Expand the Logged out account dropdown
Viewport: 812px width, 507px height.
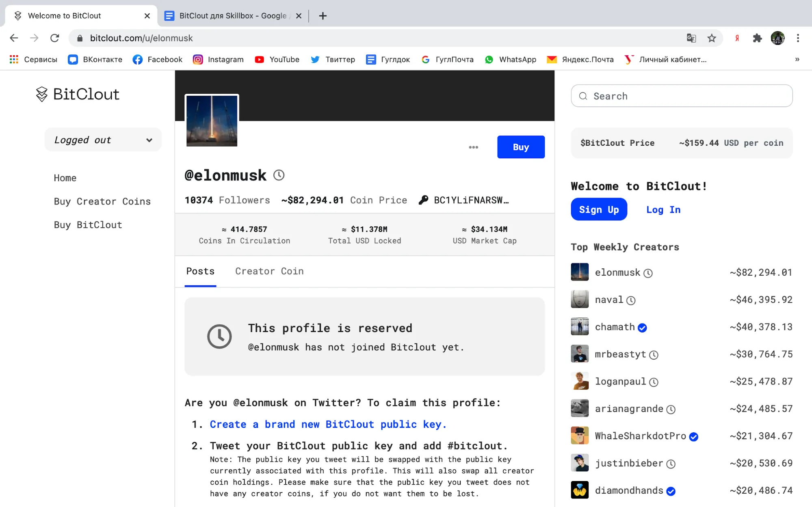tap(103, 140)
